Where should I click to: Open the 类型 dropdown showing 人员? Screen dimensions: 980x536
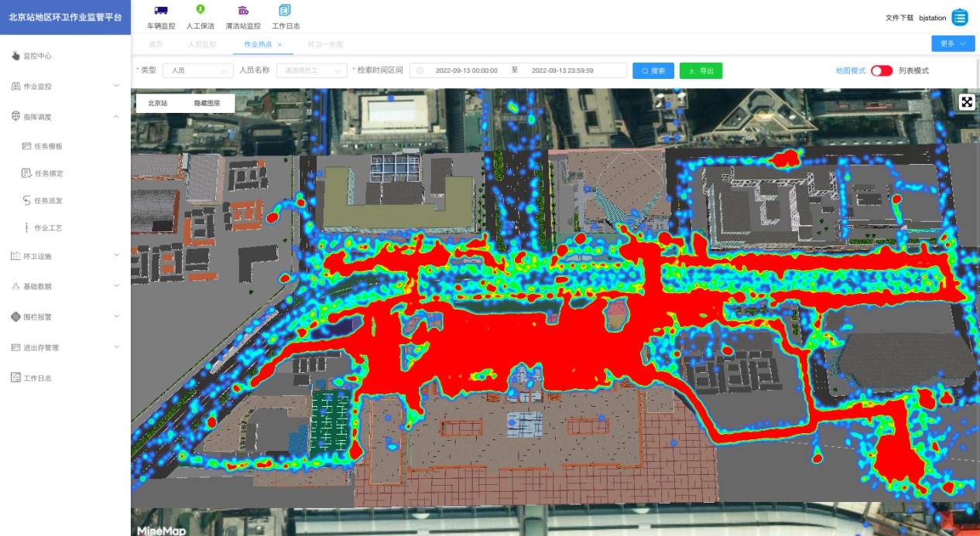[x=197, y=70]
